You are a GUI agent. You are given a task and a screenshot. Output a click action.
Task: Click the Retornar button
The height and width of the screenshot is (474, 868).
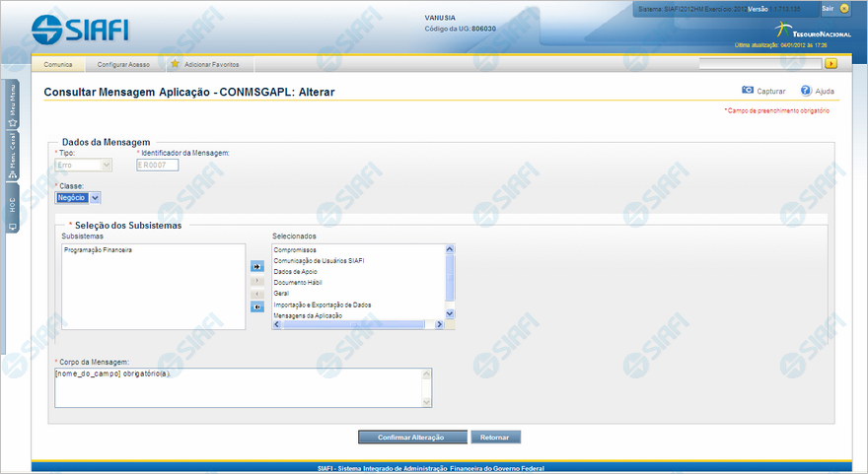[495, 437]
